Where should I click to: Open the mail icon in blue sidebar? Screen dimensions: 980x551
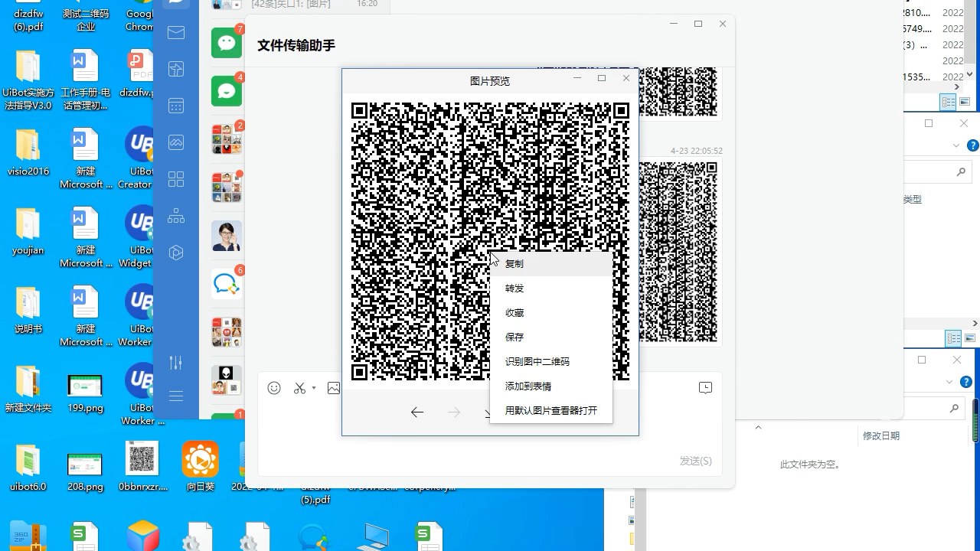[x=176, y=32]
